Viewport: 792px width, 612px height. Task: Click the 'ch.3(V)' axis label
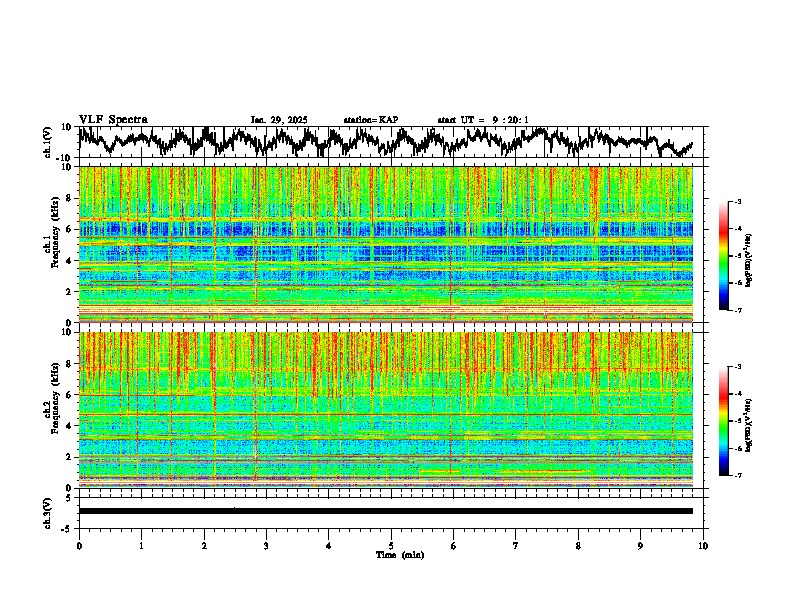[x=48, y=513]
